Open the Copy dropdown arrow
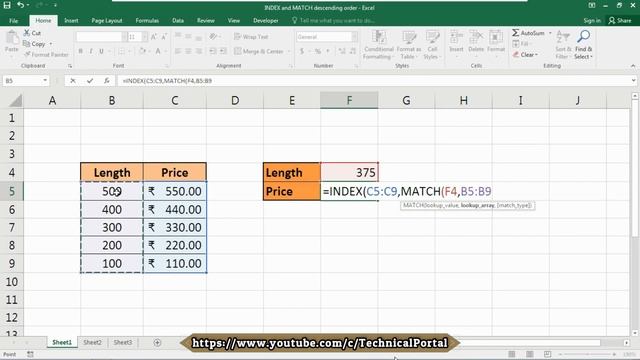The width and height of the screenshot is (640, 360). click(x=51, y=44)
